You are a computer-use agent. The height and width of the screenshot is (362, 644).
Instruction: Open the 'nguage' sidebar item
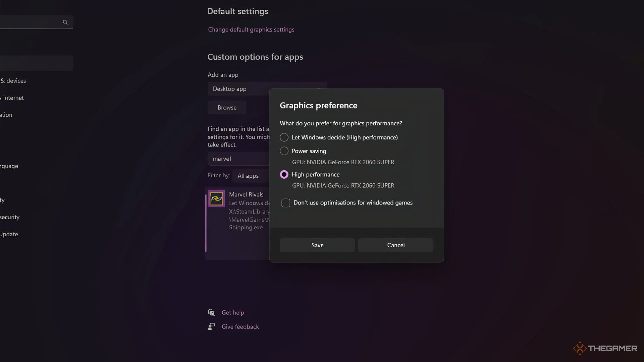(9, 166)
